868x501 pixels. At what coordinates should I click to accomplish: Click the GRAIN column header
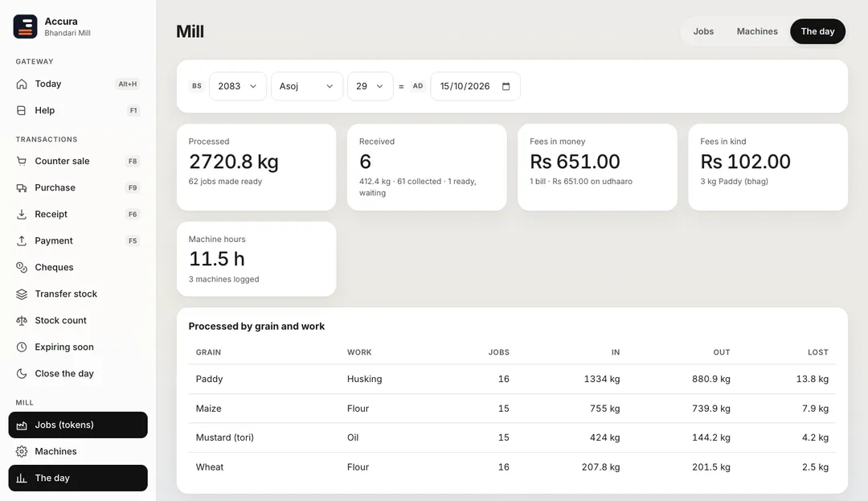208,353
